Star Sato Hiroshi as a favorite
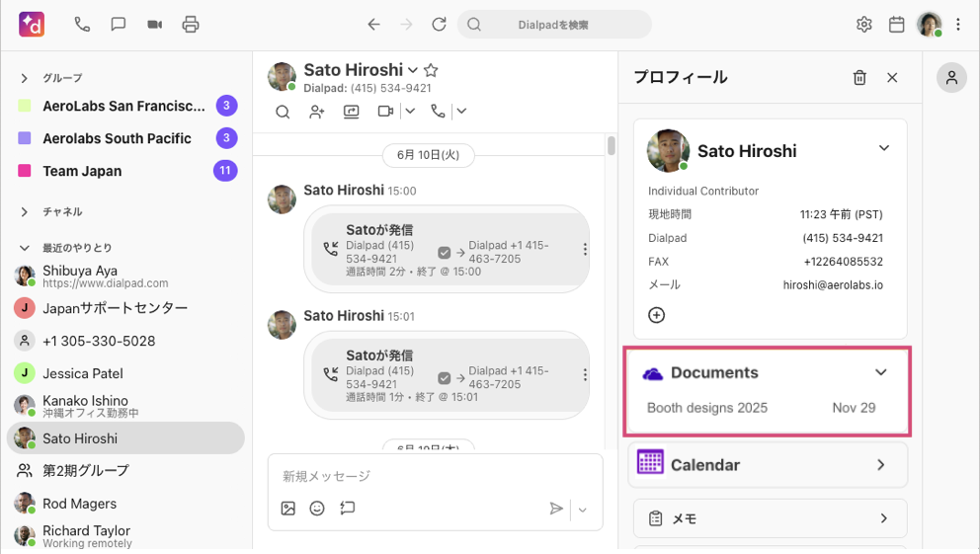The width and height of the screenshot is (980, 554). pos(431,70)
